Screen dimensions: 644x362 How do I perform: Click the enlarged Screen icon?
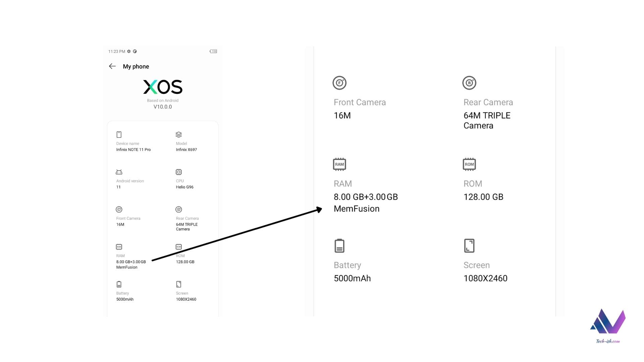(469, 246)
